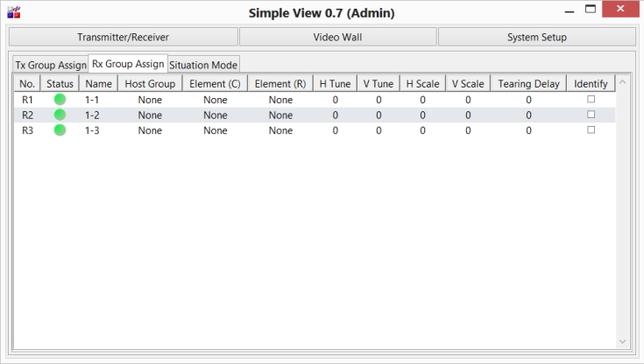Select the Host Group cell for R1
The image size is (644, 364).
(150, 100)
